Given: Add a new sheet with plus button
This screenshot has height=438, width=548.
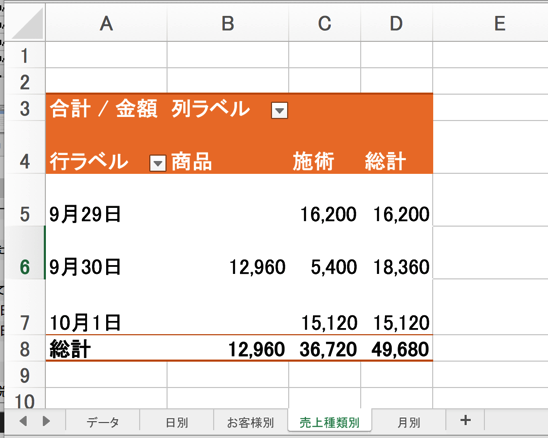Looking at the screenshot, I should coord(465,421).
